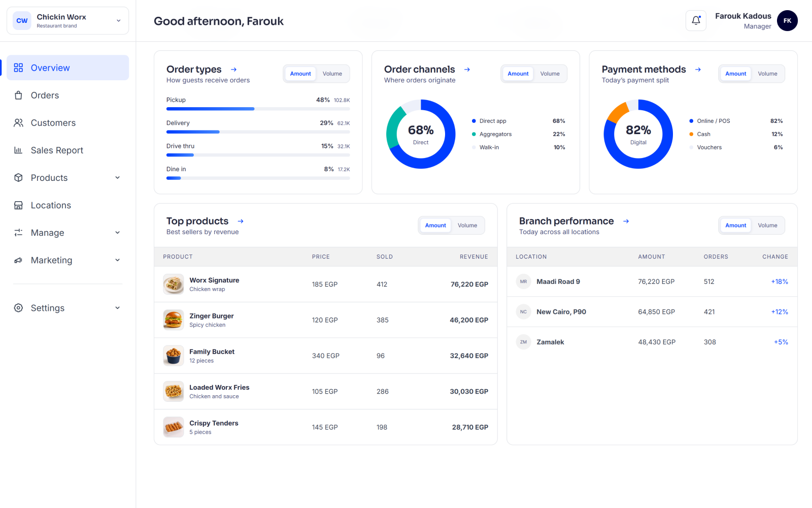The width and height of the screenshot is (812, 508).
Task: Switch Top products to Volume
Action: point(467,226)
